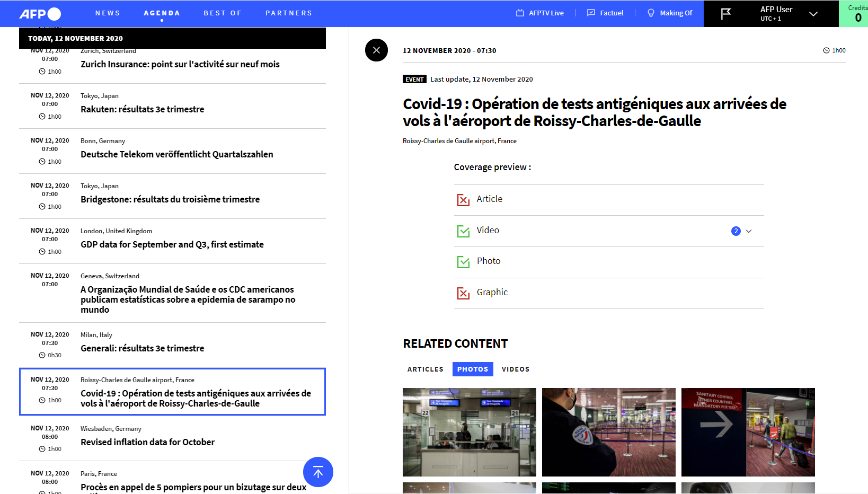Click the clock icon beside Rakuten 1h00

[x=42, y=117]
